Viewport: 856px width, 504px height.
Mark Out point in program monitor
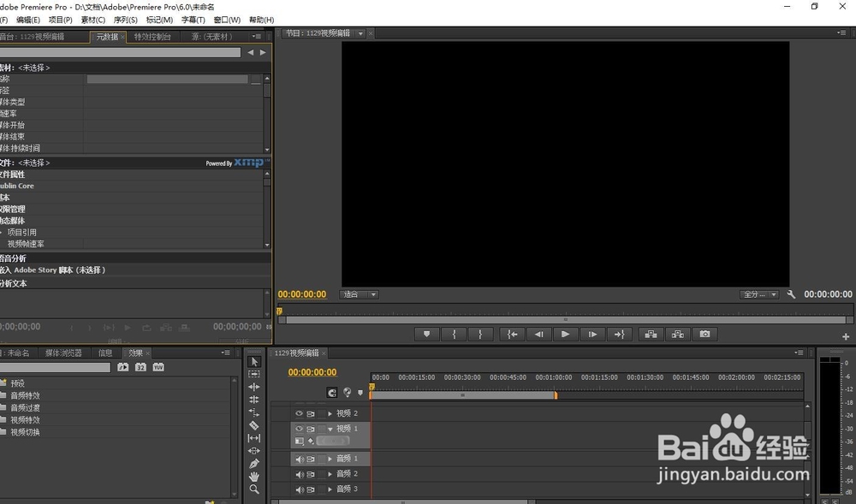[x=480, y=335]
